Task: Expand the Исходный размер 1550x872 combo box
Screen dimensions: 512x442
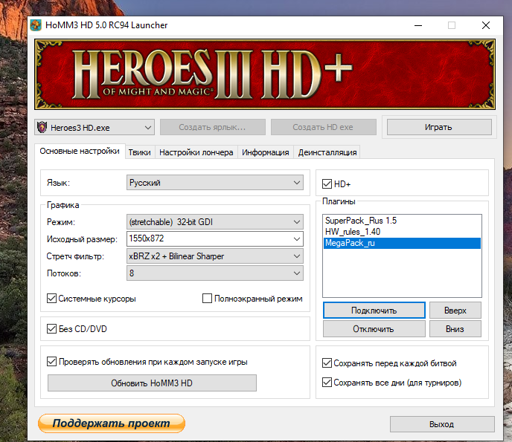Action: tap(215, 239)
